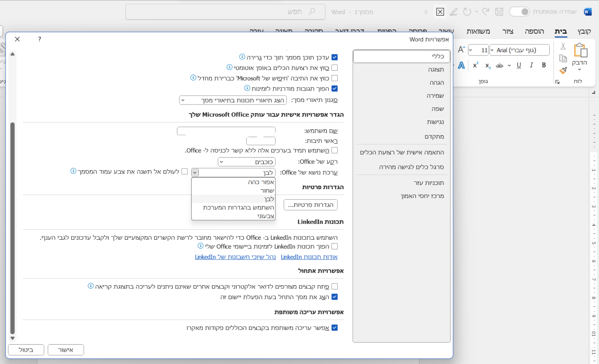This screenshot has width=599, height=364.
Task: Confirm with the אישור button
Action: tap(66, 350)
